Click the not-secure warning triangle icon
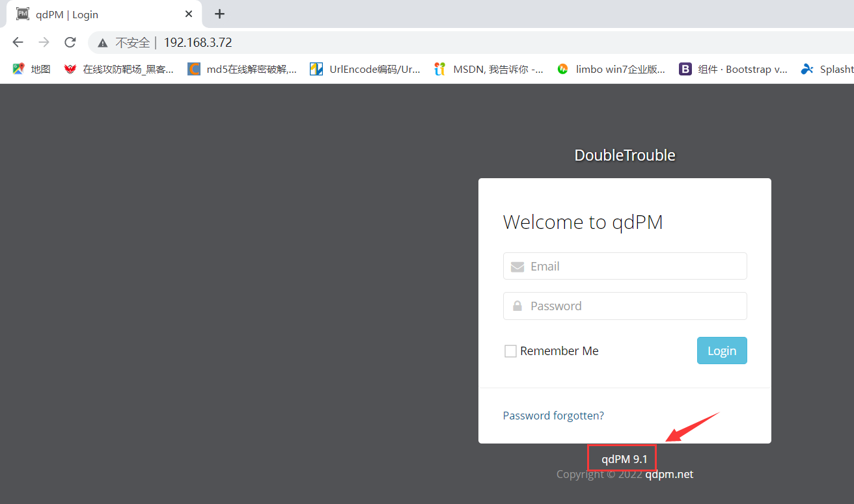The image size is (854, 504). click(x=102, y=43)
